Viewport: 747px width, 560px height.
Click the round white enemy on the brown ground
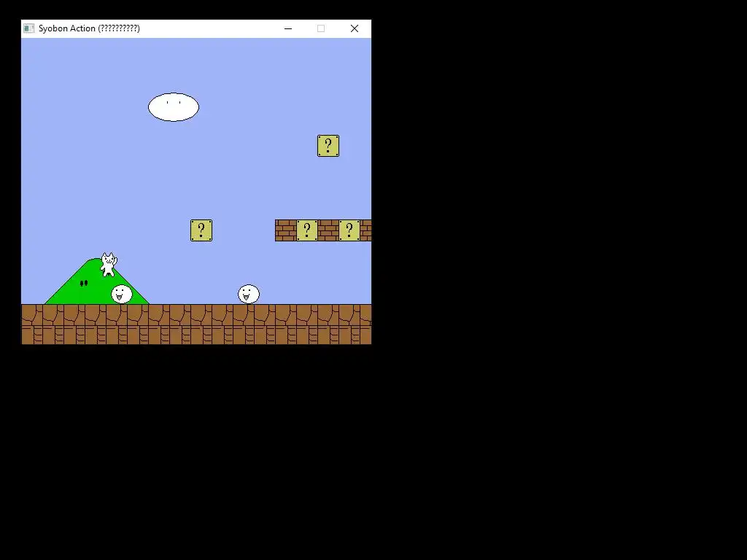249,295
